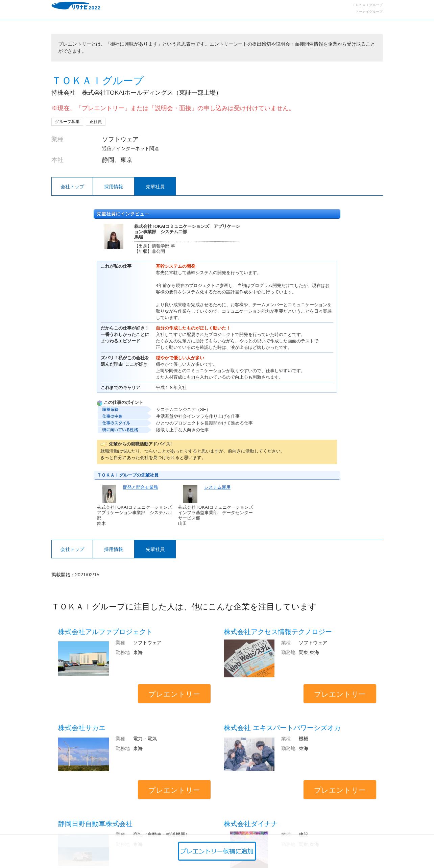434x868 pixels.
Task: Click 自分の作成したものが正しく動いた！ heading
Action: (193, 328)
